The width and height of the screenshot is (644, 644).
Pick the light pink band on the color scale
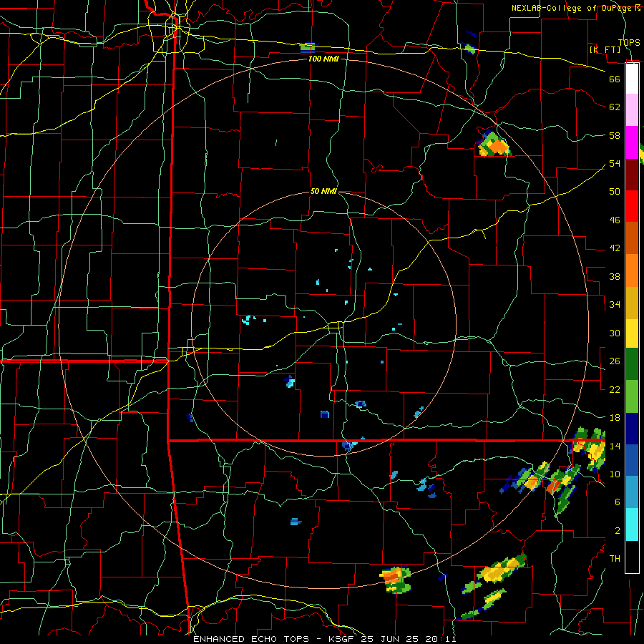(632, 110)
